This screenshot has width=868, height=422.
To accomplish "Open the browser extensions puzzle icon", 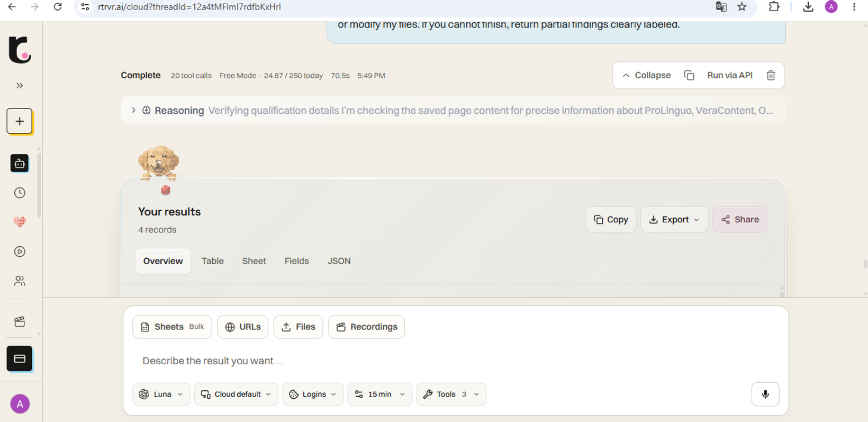I will 774,7.
